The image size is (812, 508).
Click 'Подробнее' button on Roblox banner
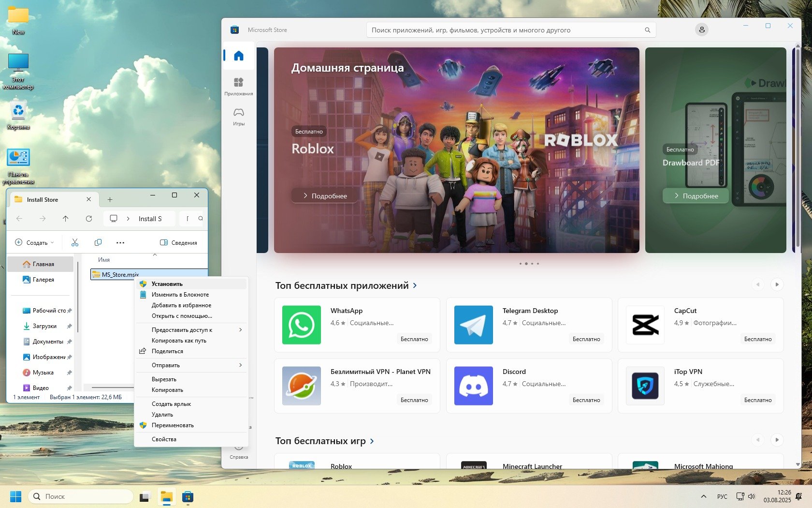point(325,196)
